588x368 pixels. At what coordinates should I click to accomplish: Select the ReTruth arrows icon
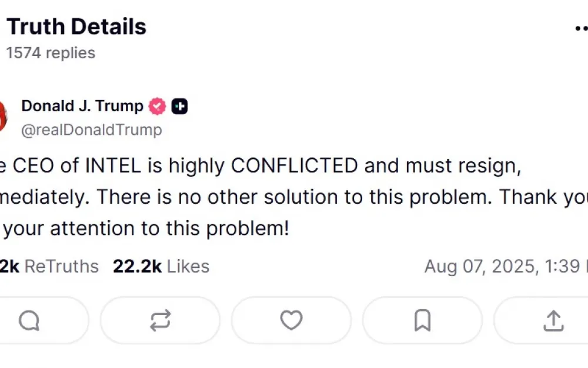click(160, 320)
